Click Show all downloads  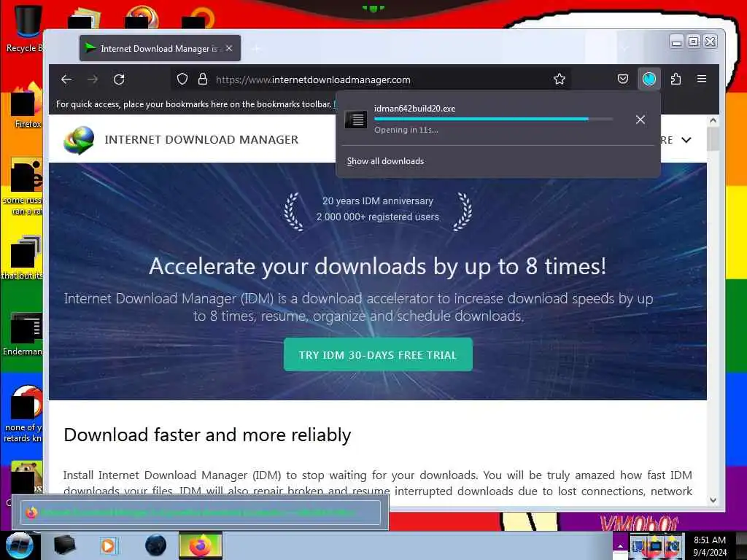pos(385,161)
